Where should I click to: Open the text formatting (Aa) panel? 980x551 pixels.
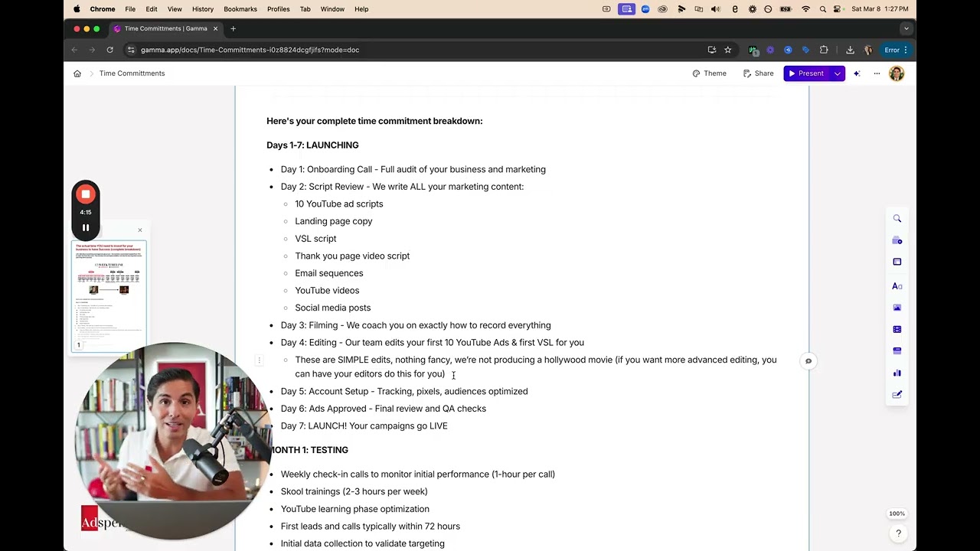point(897,286)
